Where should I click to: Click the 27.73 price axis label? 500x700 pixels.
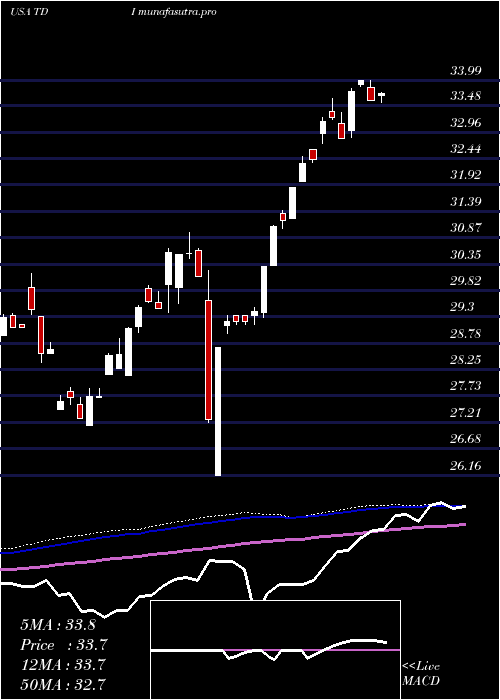(x=466, y=386)
